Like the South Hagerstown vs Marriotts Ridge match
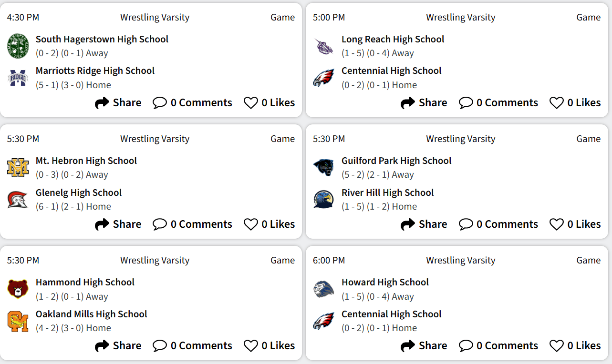This screenshot has height=364, width=612. pos(270,102)
